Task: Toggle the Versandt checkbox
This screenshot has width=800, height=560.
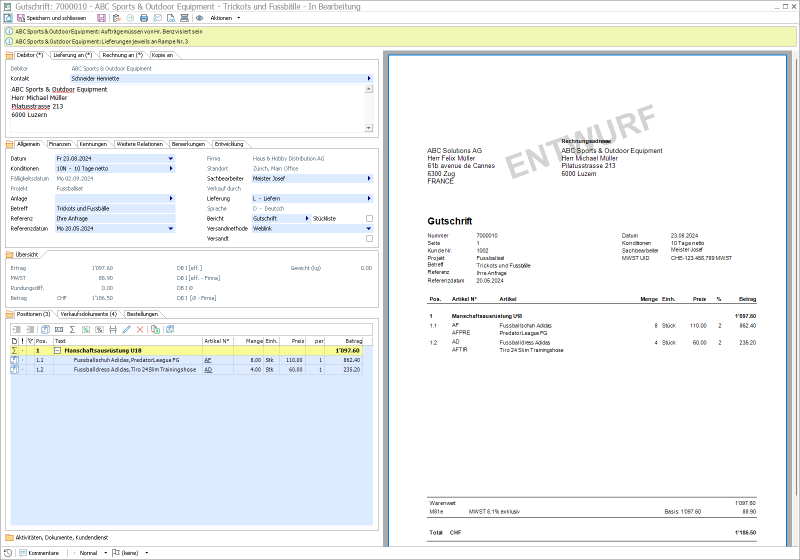Action: click(x=369, y=238)
